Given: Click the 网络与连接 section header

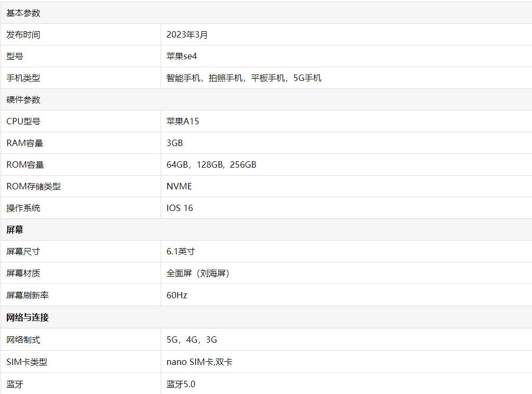Looking at the screenshot, I should [27, 317].
